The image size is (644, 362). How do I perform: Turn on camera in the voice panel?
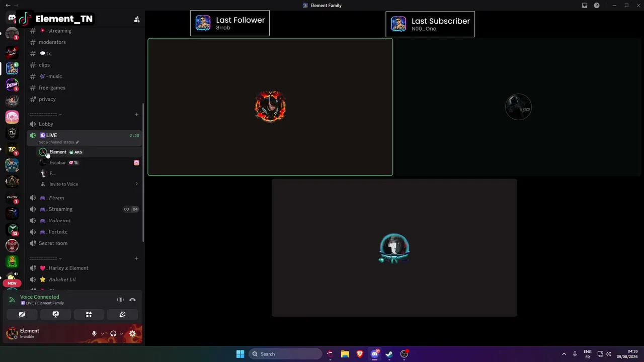tap(22, 314)
